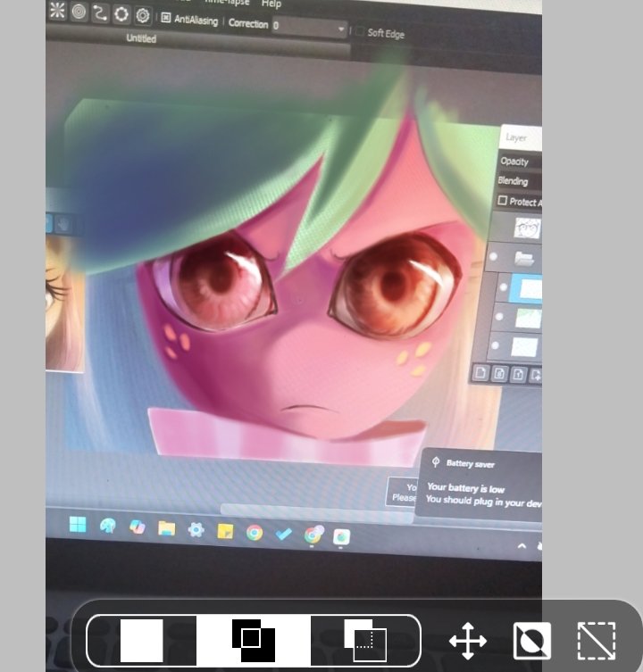Screen dimensions: 643x672
Task: Select the blue highlighted layer thumbnail
Action: click(x=530, y=289)
